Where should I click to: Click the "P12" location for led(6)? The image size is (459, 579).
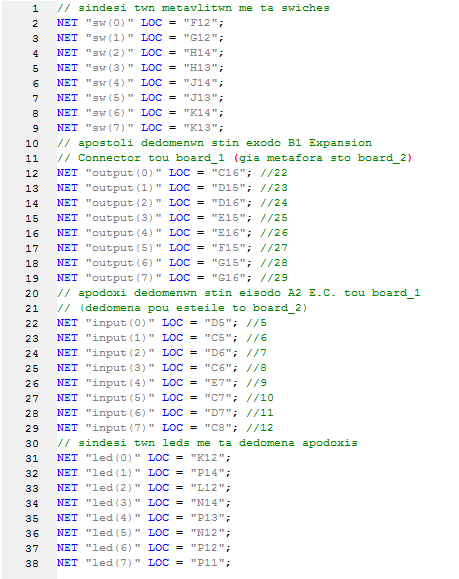pyautogui.click(x=207, y=548)
